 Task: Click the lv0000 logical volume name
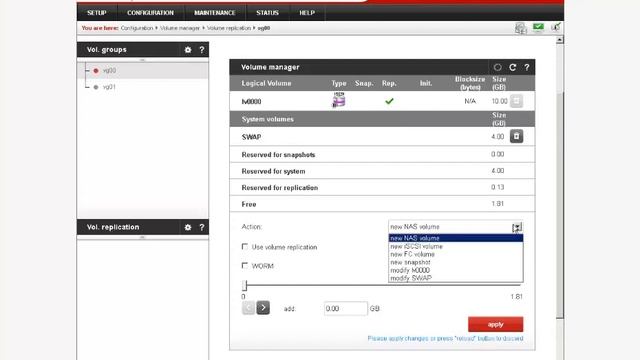click(251, 102)
